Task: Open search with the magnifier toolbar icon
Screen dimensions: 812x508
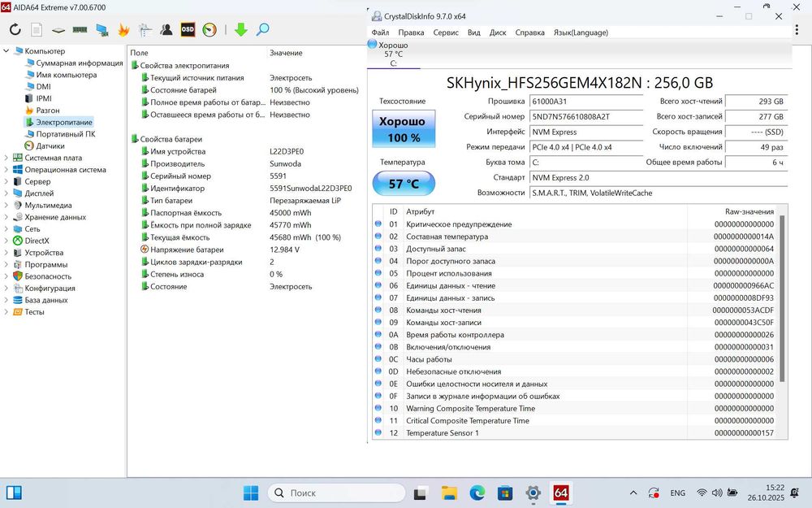Action: click(262, 29)
